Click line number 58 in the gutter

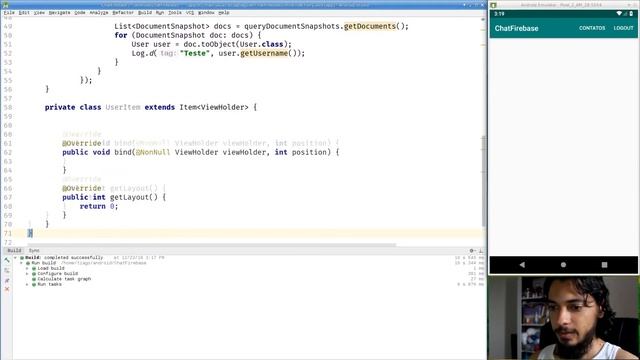pos(8,107)
